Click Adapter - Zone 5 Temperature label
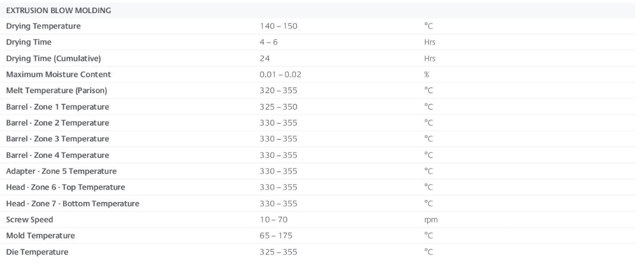The image size is (644, 268). [x=61, y=171]
